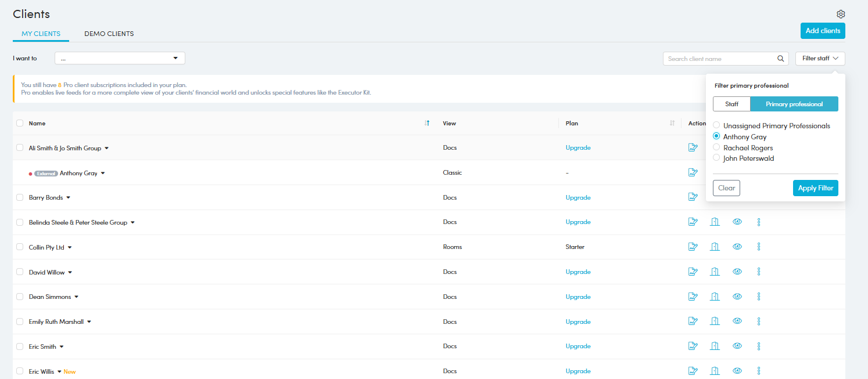Select the Rachael Rogers radio button
Image resolution: width=868 pixels, height=379 pixels.
[716, 147]
